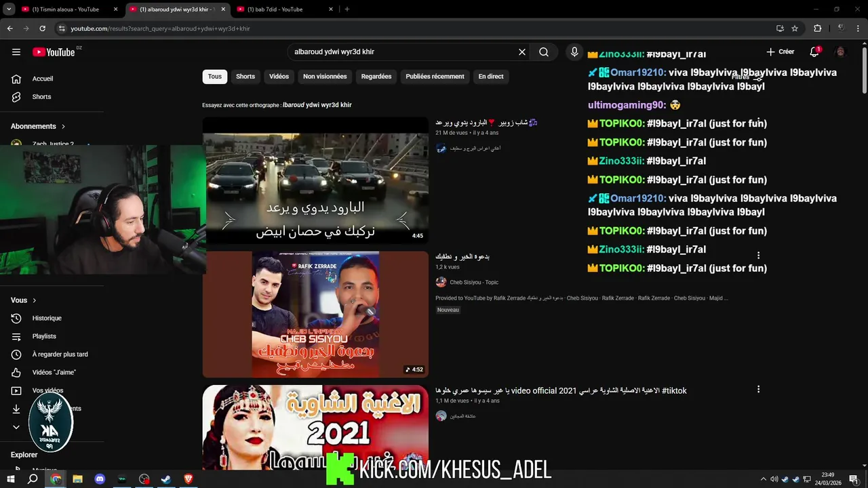868x488 pixels.
Task: Open Vidéos "J'aime" in the sidebar
Action: click(x=54, y=373)
